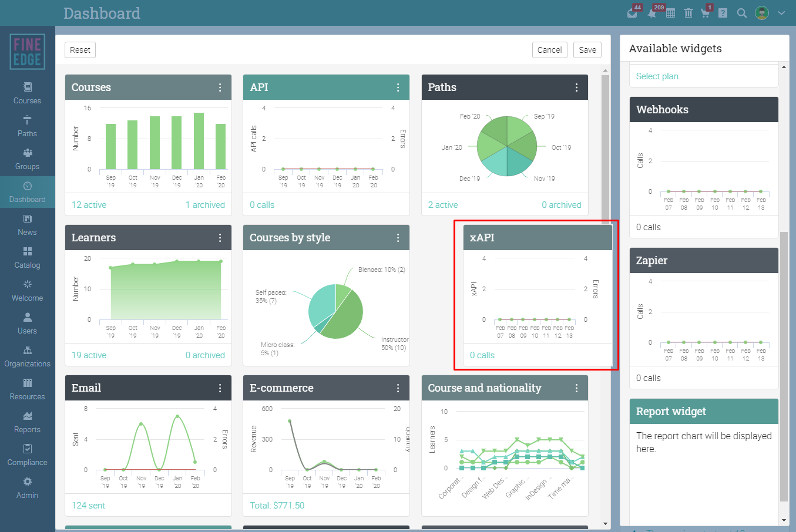Open Catalog from the sidebar
796x532 pixels.
(x=27, y=258)
